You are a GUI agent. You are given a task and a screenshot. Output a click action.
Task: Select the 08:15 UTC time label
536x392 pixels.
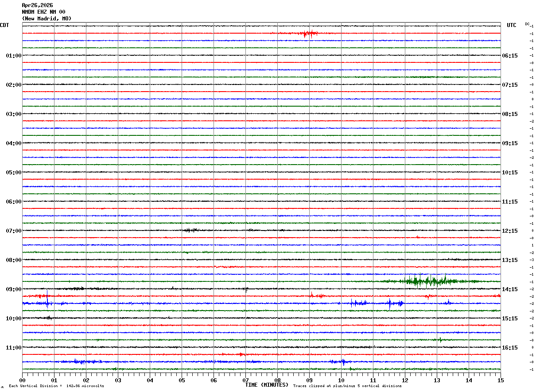coord(509,114)
